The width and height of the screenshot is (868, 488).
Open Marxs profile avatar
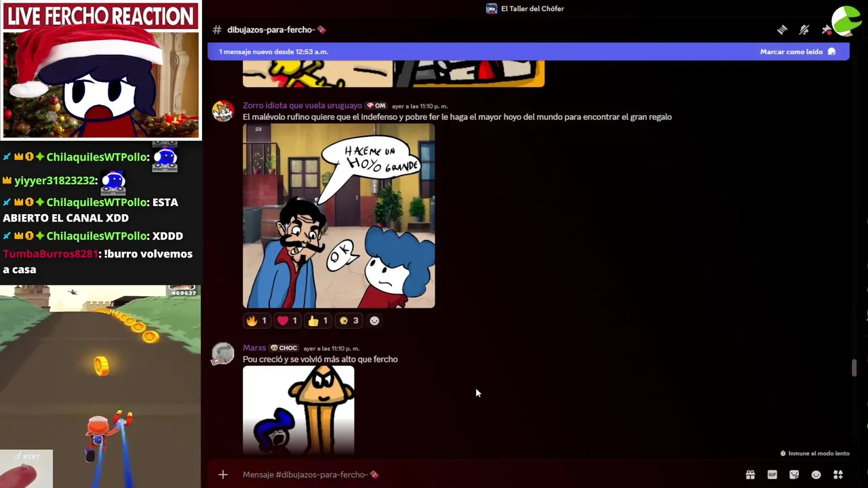click(x=223, y=353)
